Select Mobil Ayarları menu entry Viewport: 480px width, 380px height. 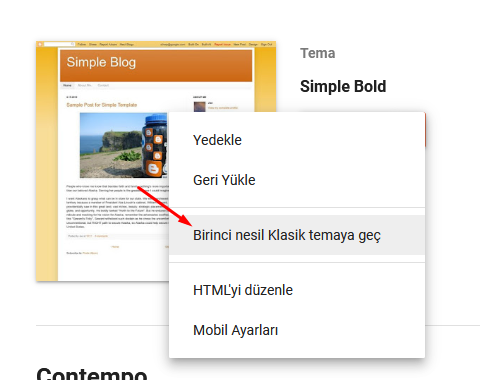coord(297,330)
